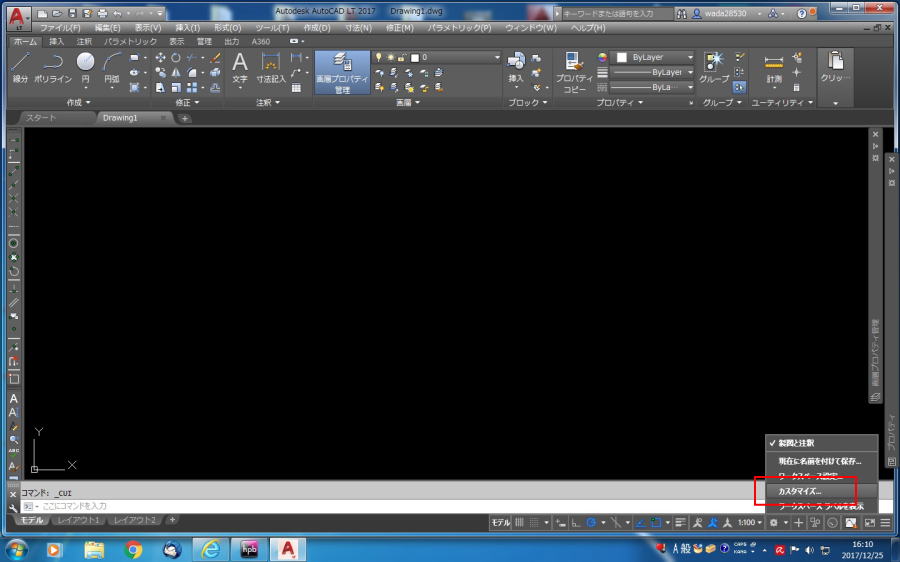This screenshot has height=562, width=900.
Task: Switch to the 管理 ribbon tab
Action: point(204,41)
